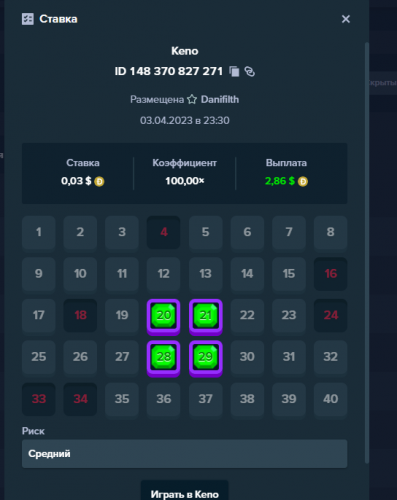Click the 0,03 $ stake amount
The width and height of the screenshot is (397, 500).
[76, 181]
